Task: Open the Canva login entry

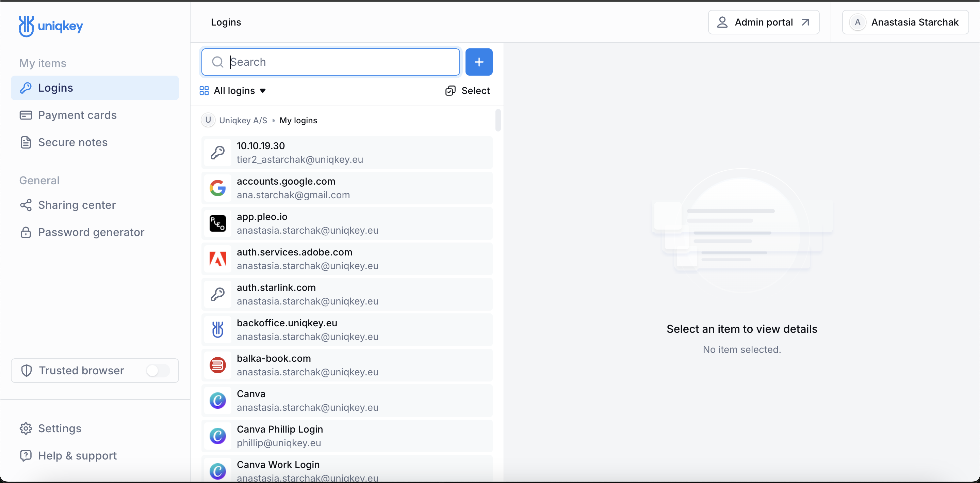Action: (x=347, y=401)
